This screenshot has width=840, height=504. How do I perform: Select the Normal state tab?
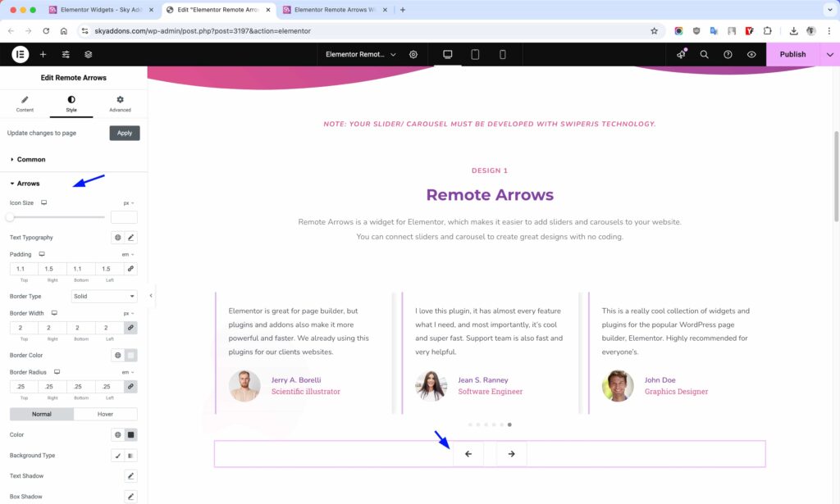click(x=42, y=414)
